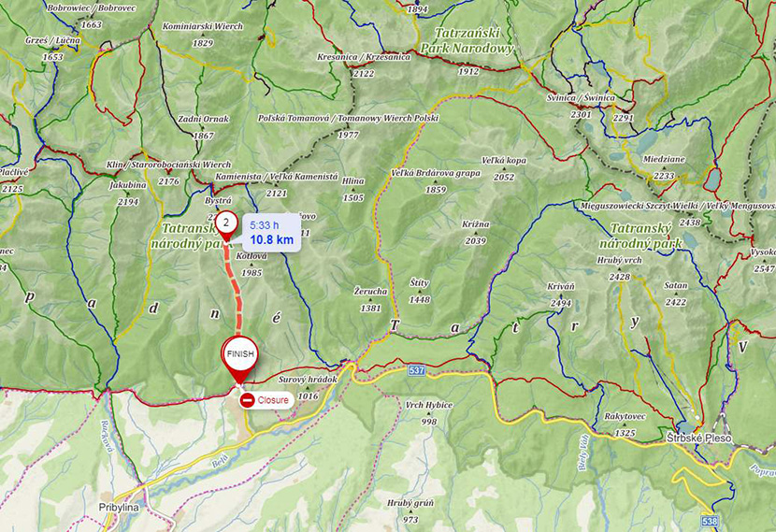Select waypoint marker number 2
This screenshot has width=776, height=532.
click(x=226, y=225)
